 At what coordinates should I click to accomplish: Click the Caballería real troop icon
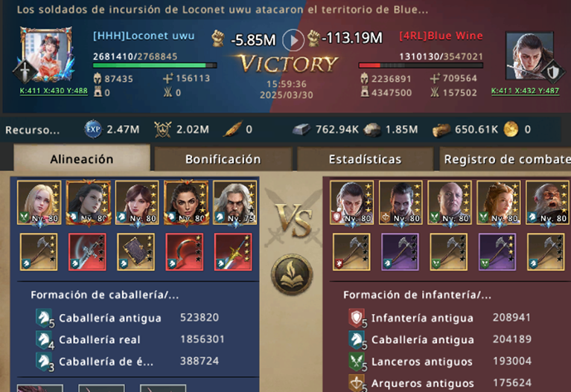point(45,340)
